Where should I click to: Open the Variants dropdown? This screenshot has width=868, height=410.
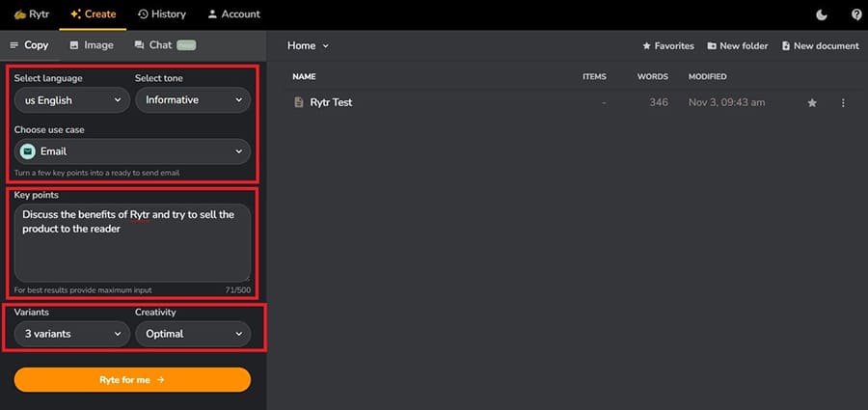(x=72, y=334)
